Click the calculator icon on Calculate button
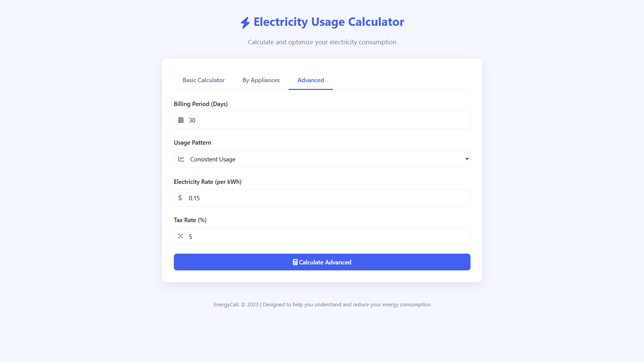 point(295,262)
